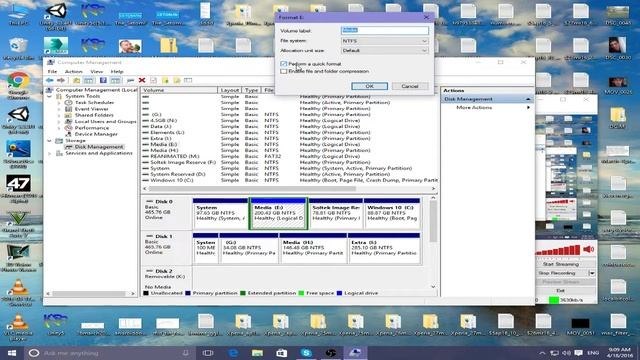
Task: Open the Stop Recording dropdown arrow
Action: pyautogui.click(x=592, y=273)
